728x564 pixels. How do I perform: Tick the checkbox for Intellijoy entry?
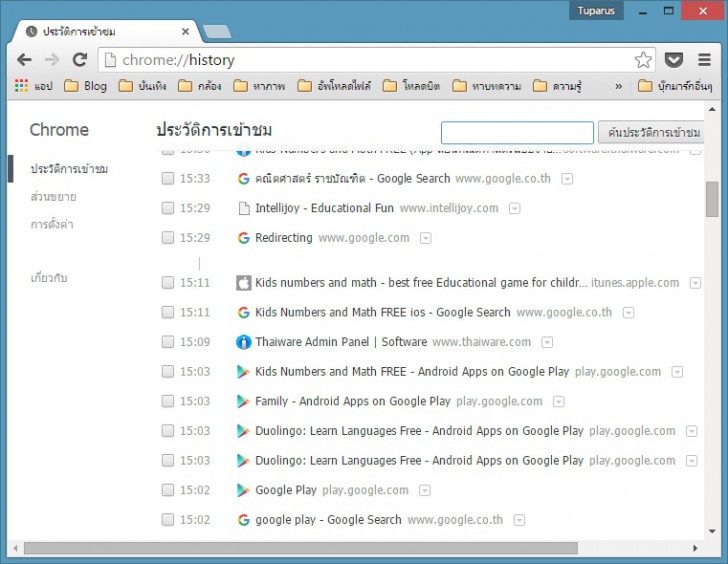coord(168,208)
